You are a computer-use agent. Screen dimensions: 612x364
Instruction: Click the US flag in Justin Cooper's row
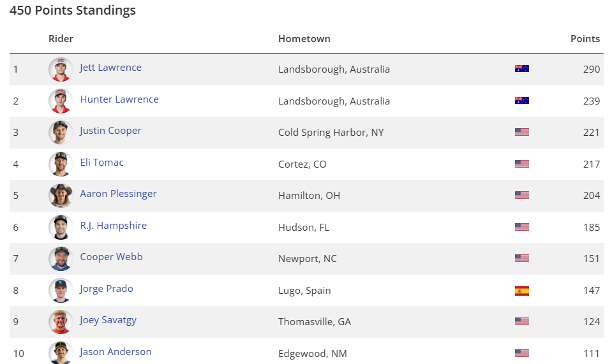pos(522,133)
